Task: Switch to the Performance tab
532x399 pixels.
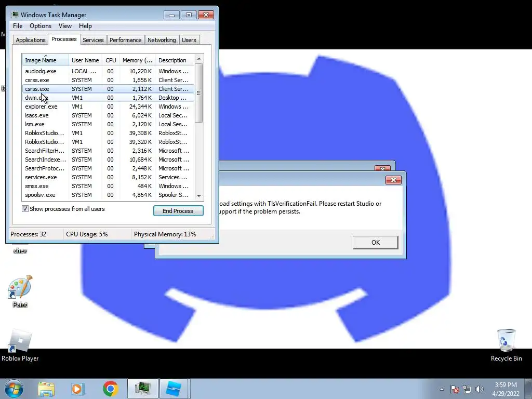Action: pos(125,40)
